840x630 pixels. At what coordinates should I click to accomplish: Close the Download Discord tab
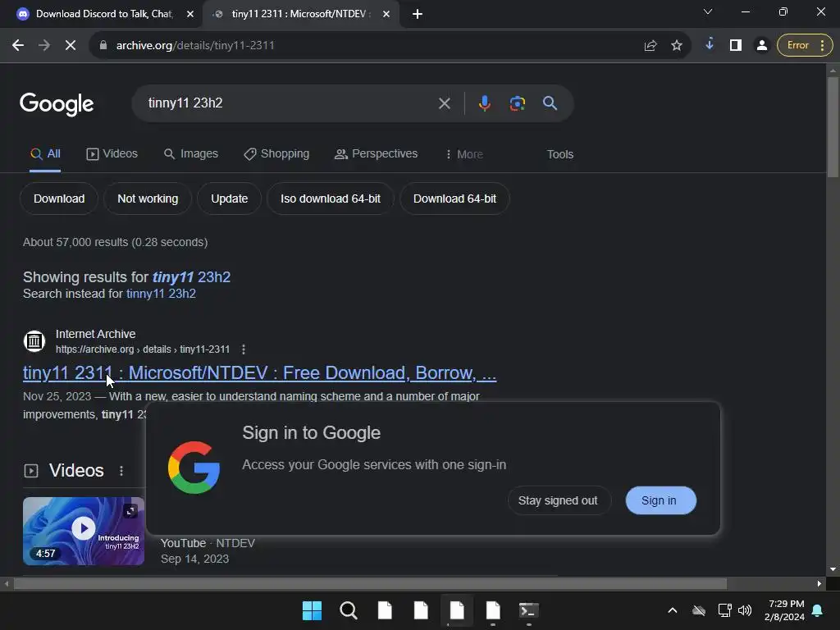tap(190, 15)
